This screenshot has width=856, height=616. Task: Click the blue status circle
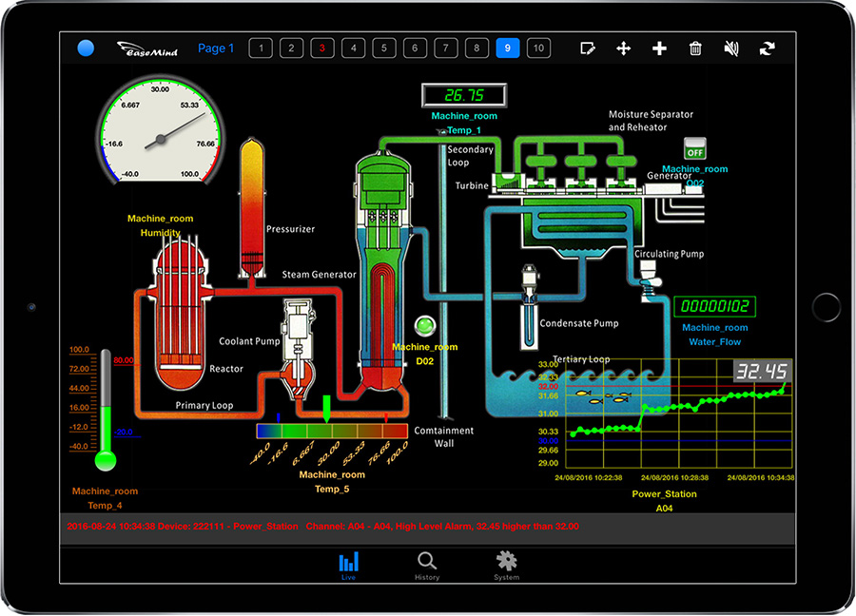(86, 48)
